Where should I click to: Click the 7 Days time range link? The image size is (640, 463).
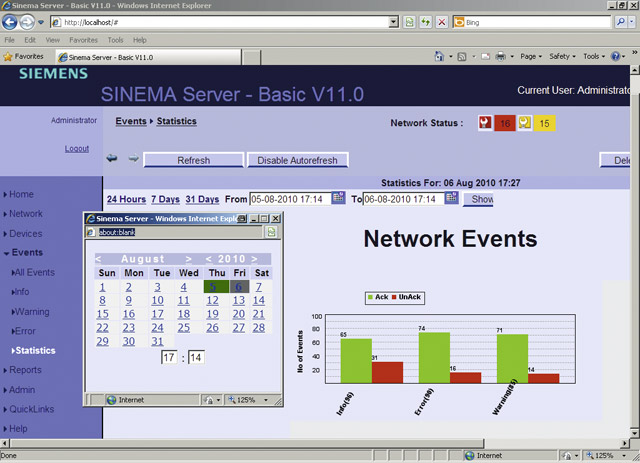165,199
